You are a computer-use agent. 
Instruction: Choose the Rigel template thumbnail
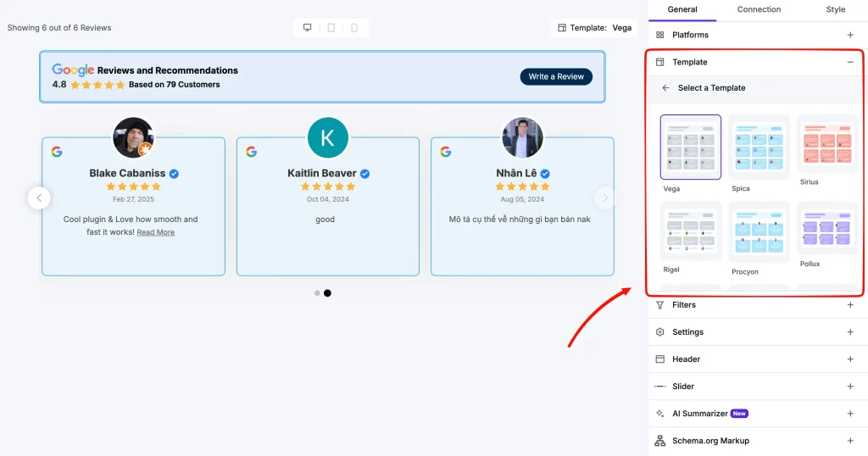click(690, 231)
